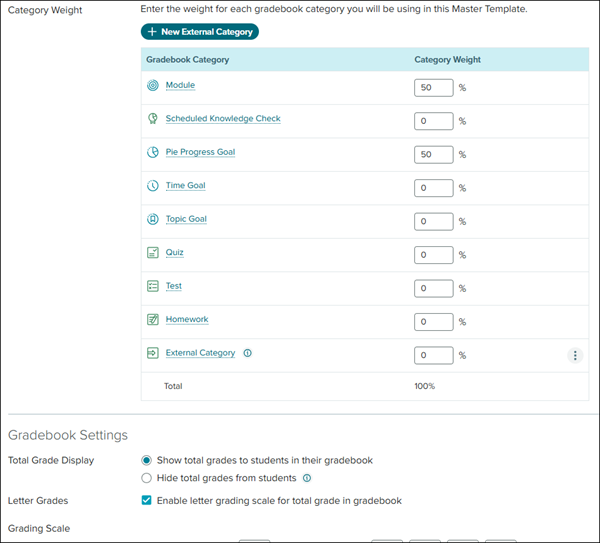The width and height of the screenshot is (600, 543).
Task: Click info icon beside External Category
Action: coord(247,353)
